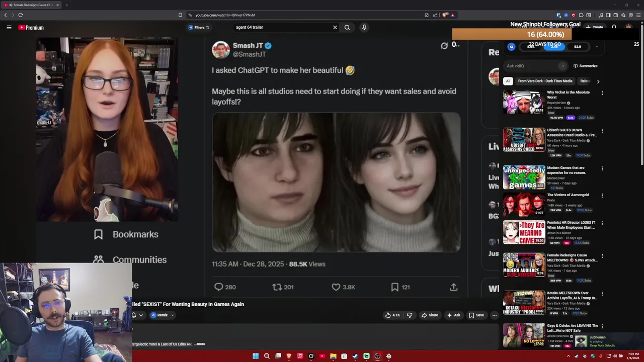The width and height of the screenshot is (644, 362).
Task: Show hidden system tray icons chevron
Action: point(569,356)
